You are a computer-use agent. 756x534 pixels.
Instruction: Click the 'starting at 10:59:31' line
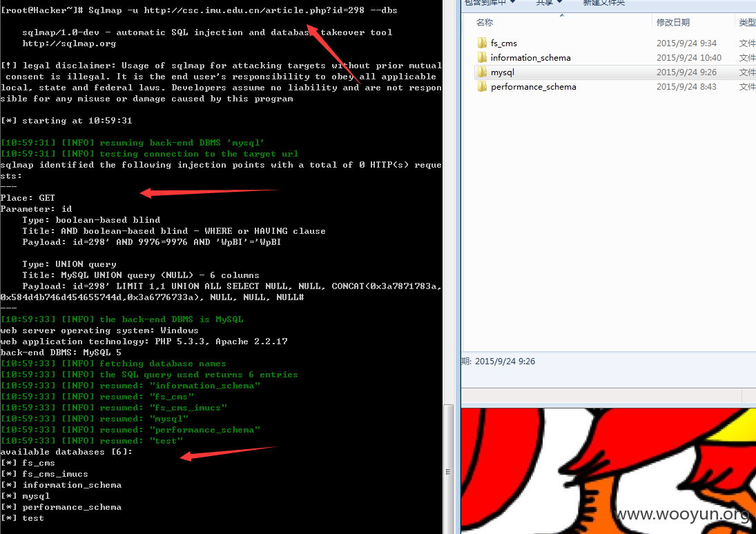66,121
